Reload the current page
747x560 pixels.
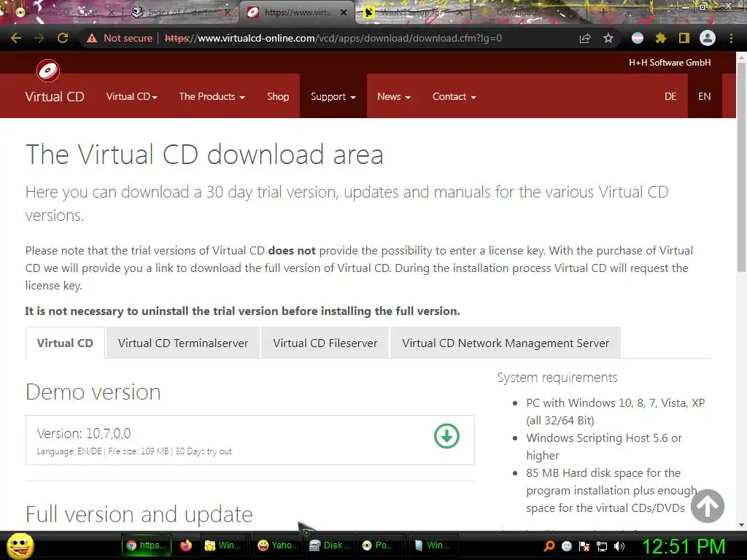coord(63,38)
